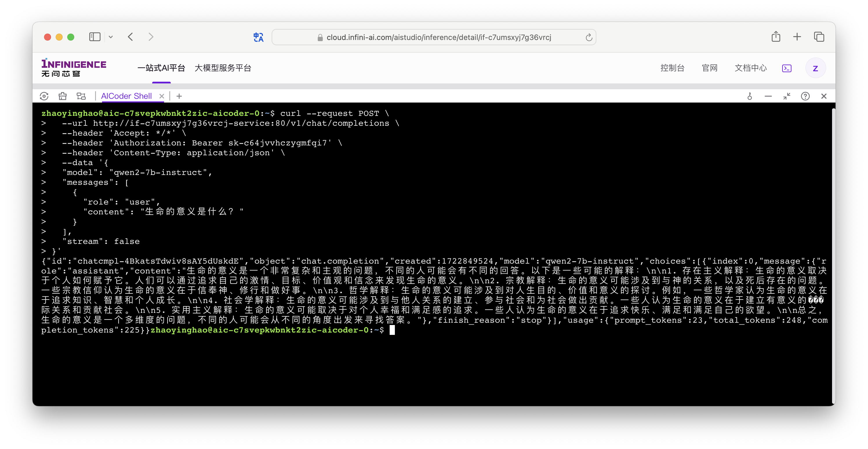Click the Authorization Bearer header line
Screen dimensions: 868x449
[x=202, y=143]
